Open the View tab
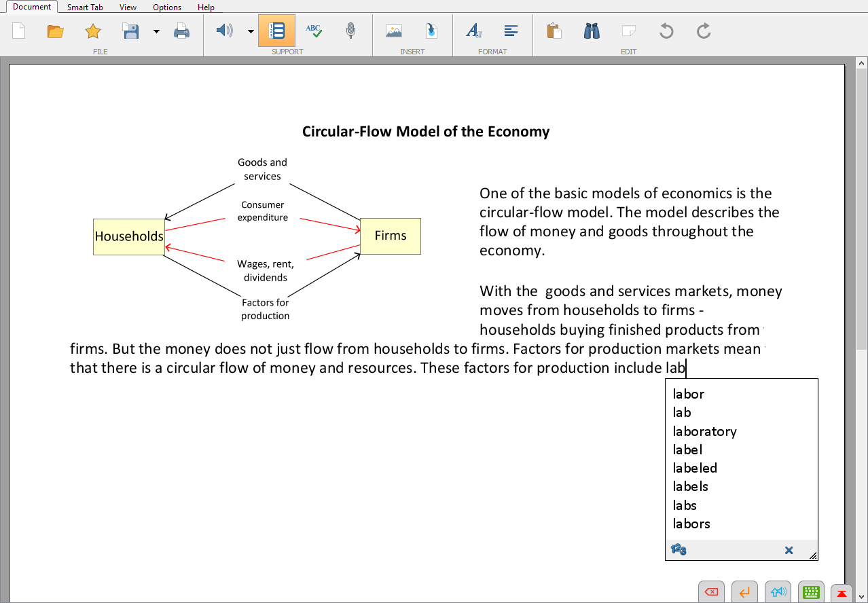 click(x=128, y=7)
